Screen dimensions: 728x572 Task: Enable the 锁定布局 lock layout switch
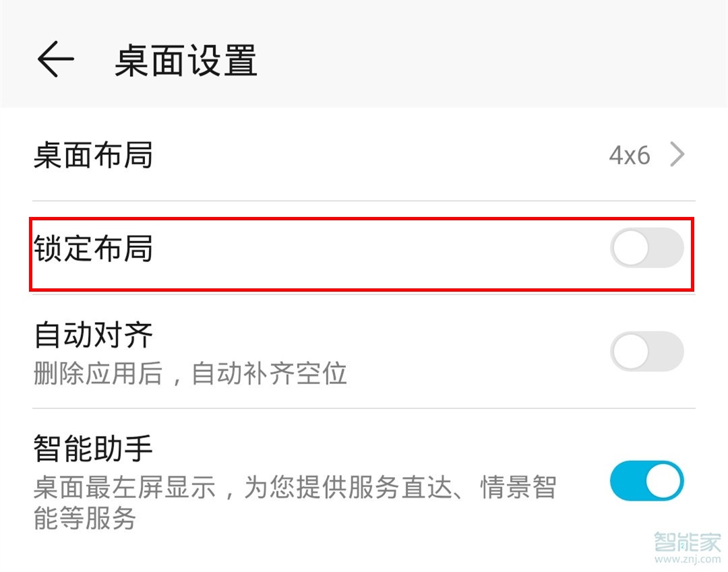pos(647,249)
